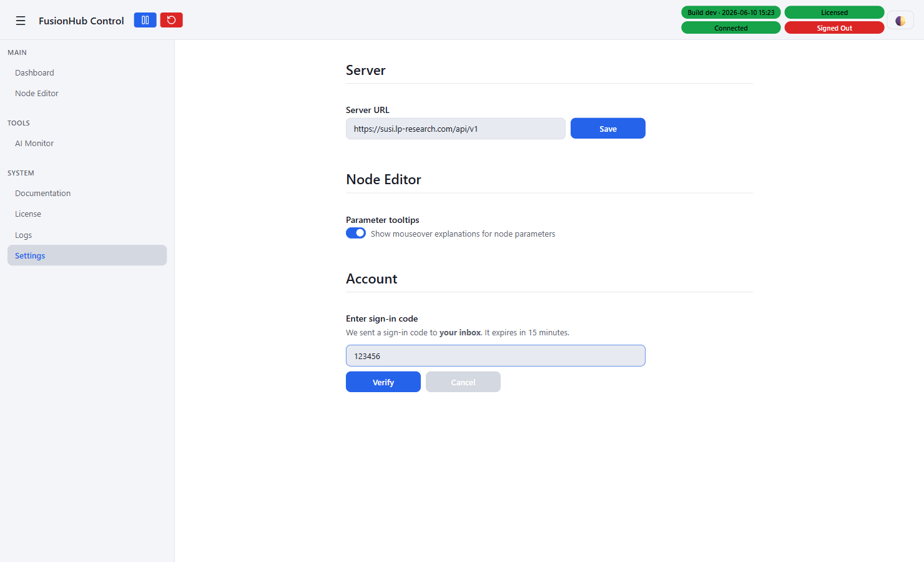Click the Server URL input field

pos(456,129)
